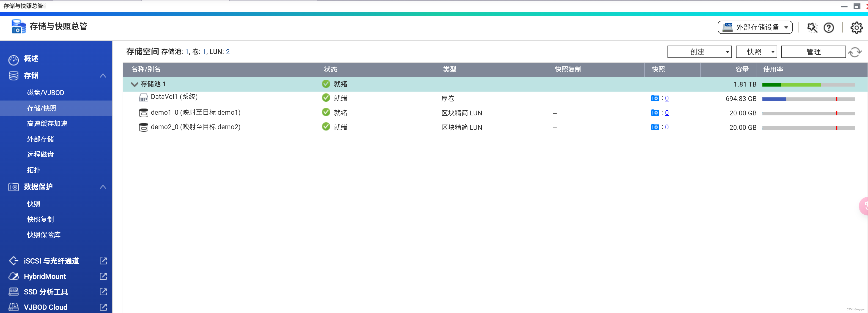Collapse the 数据保护 sidebar section

pos(103,187)
